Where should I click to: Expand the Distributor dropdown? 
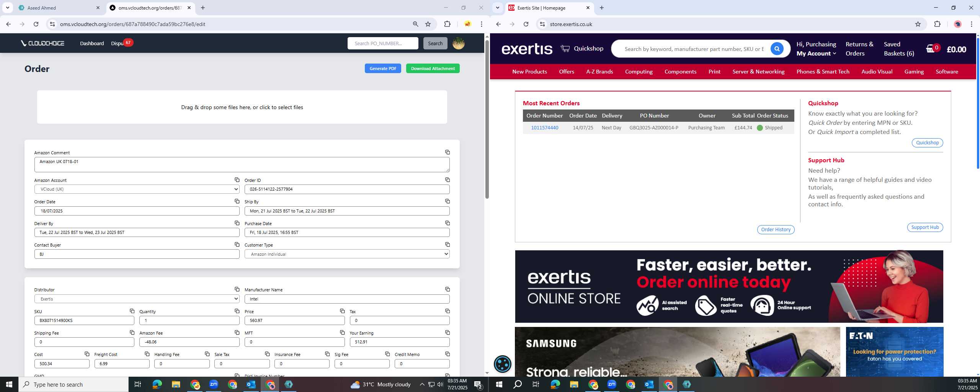(x=137, y=299)
